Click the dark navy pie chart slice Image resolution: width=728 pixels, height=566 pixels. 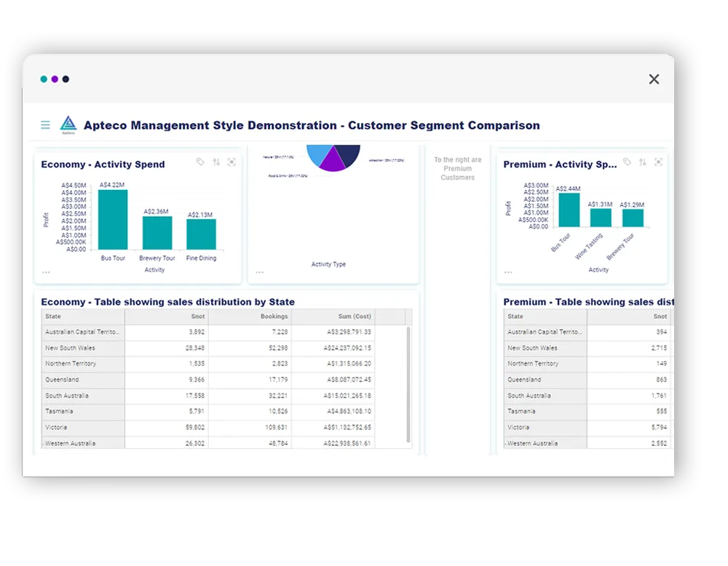[349, 154]
